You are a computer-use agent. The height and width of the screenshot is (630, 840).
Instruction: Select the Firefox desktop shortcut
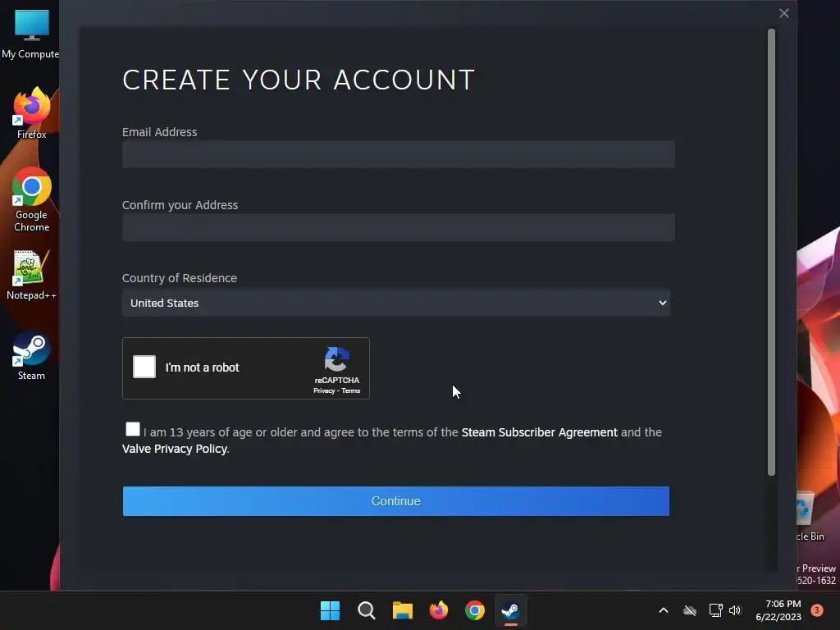coord(32,113)
